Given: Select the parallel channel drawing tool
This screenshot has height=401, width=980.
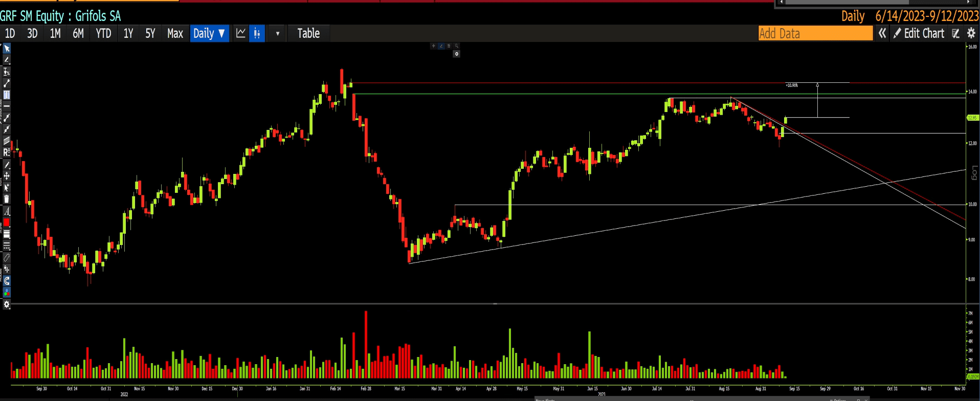Looking at the screenshot, I should [x=7, y=141].
